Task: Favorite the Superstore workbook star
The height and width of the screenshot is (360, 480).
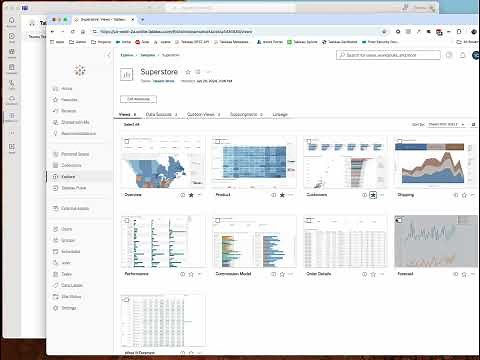Action: tap(188, 72)
